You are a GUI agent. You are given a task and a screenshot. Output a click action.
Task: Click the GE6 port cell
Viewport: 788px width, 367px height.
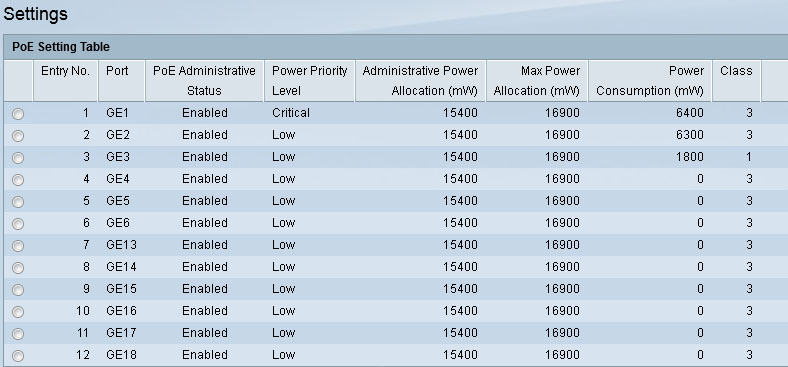[118, 223]
